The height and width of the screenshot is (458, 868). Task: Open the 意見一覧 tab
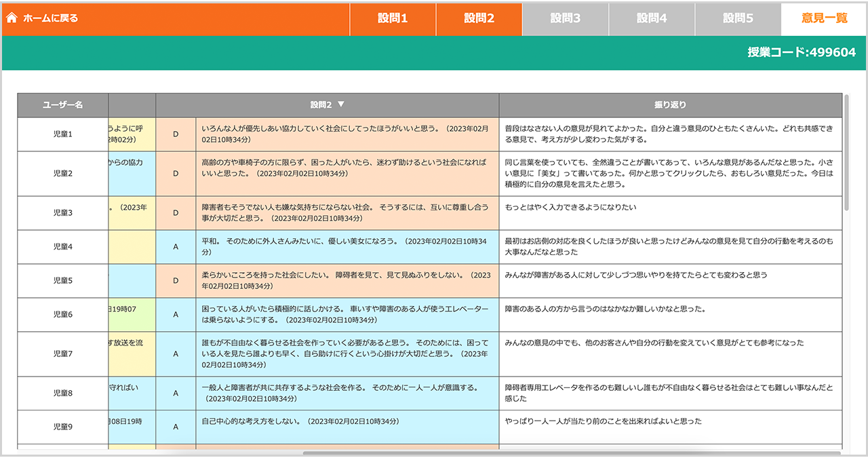824,19
